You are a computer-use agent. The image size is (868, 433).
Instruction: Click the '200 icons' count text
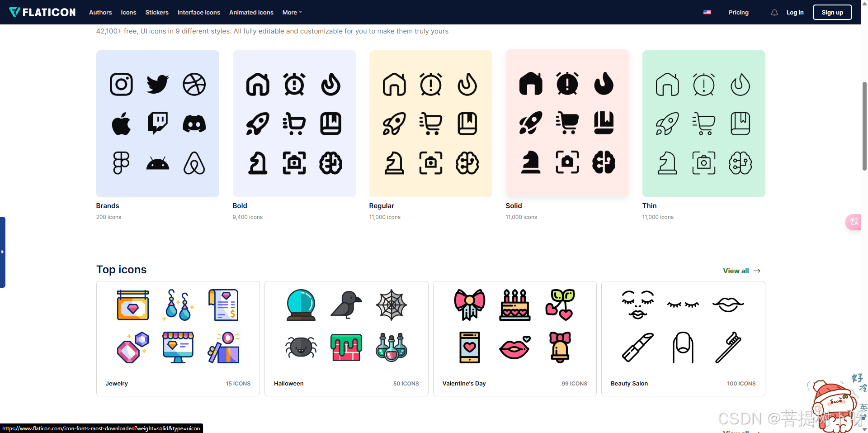point(108,217)
